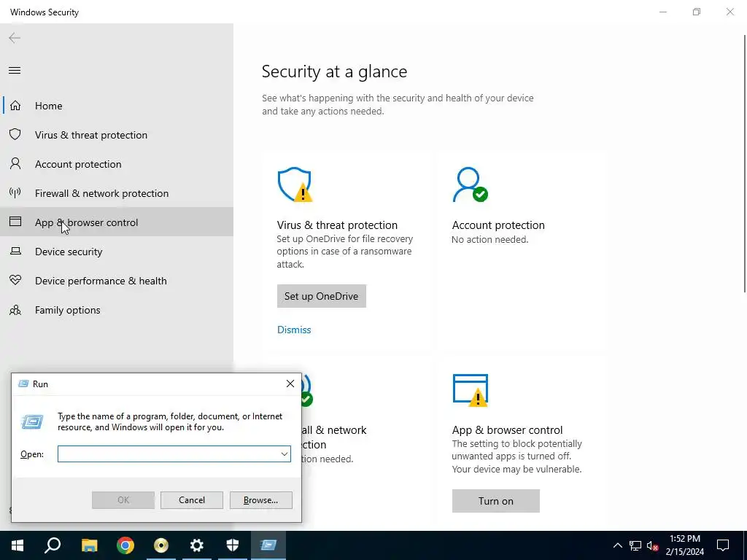Open Google Chrome from taskbar
The width and height of the screenshot is (747, 560).
point(125,545)
